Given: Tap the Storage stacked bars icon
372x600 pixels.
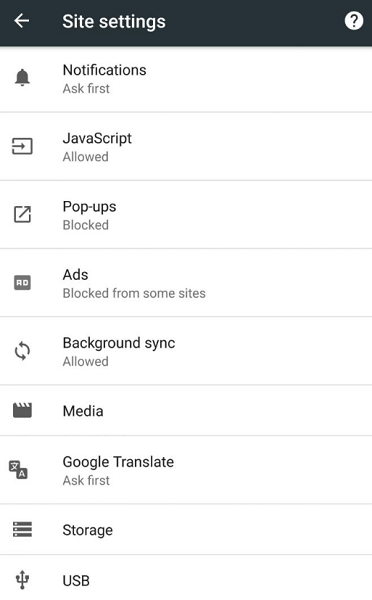Looking at the screenshot, I should (x=22, y=530).
